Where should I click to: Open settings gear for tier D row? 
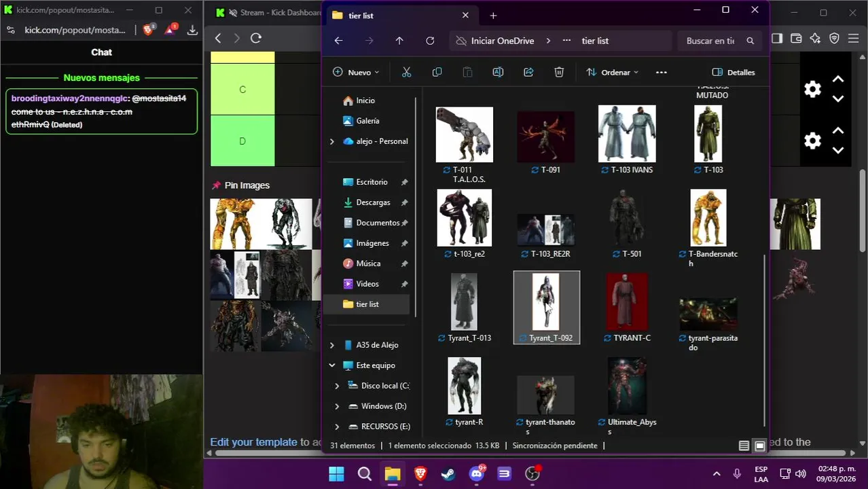coord(812,141)
